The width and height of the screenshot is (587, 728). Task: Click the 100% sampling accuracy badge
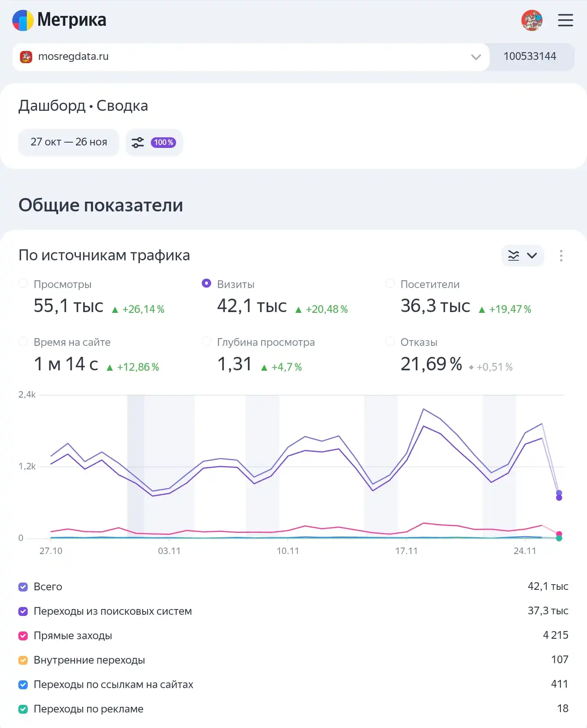pos(163,143)
